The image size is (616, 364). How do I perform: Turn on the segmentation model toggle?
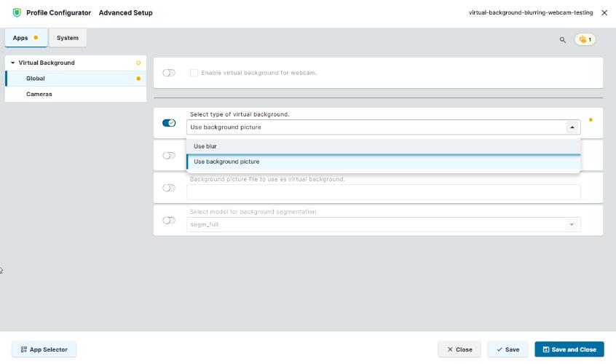169,221
